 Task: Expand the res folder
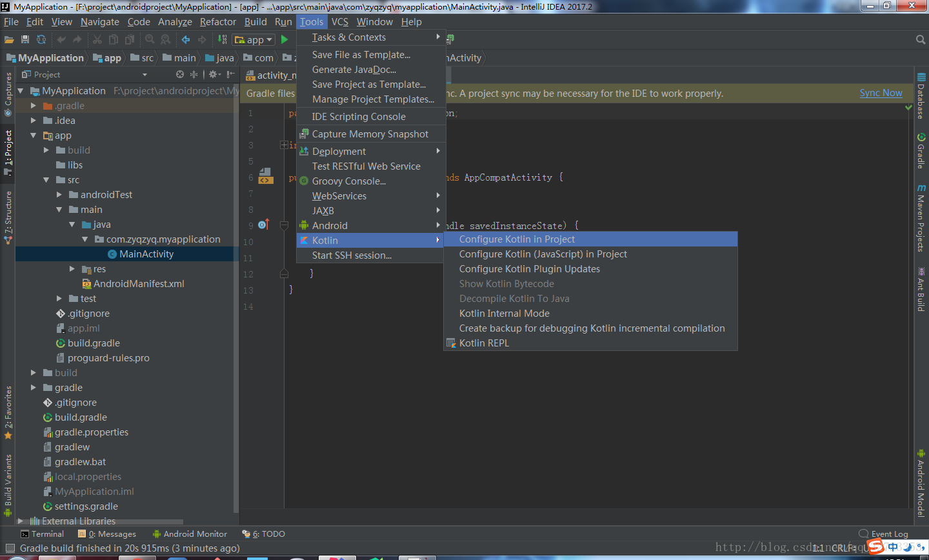point(72,269)
